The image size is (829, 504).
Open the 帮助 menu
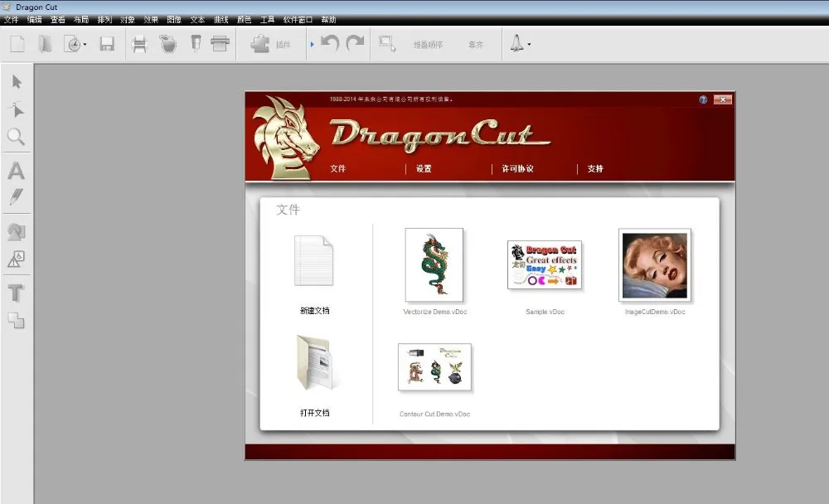tap(328, 20)
